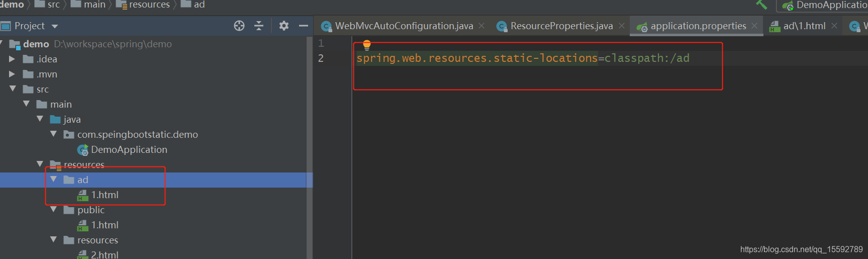Select 2.html in the project tree
Screen dimensions: 868x259
tap(105, 255)
